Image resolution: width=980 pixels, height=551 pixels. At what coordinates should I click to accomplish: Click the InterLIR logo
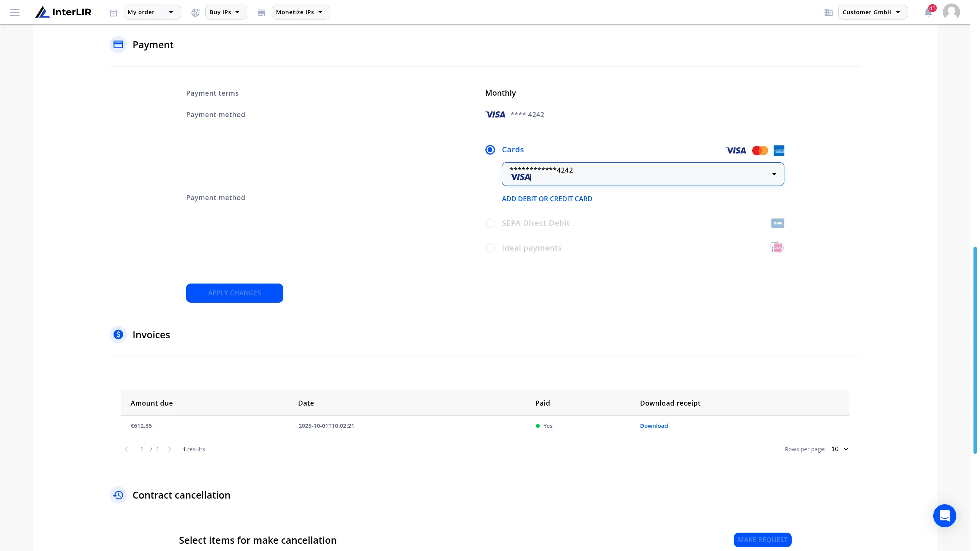(x=64, y=12)
